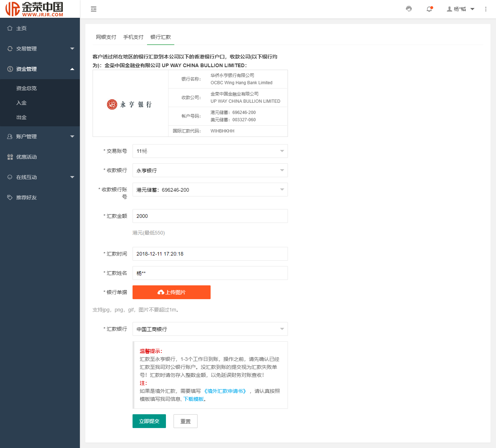This screenshot has height=448, width=496.
Task: Click the 温馨提示 heading
Action: click(x=151, y=351)
